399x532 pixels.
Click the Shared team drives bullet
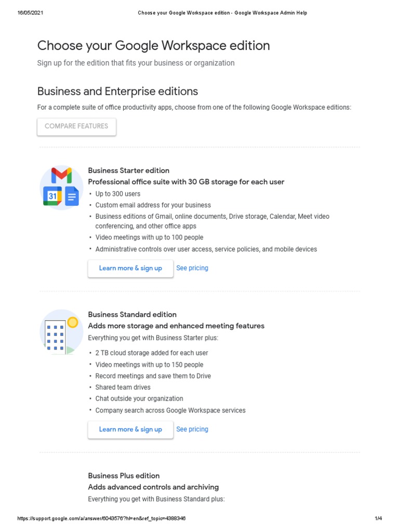pyautogui.click(x=123, y=387)
